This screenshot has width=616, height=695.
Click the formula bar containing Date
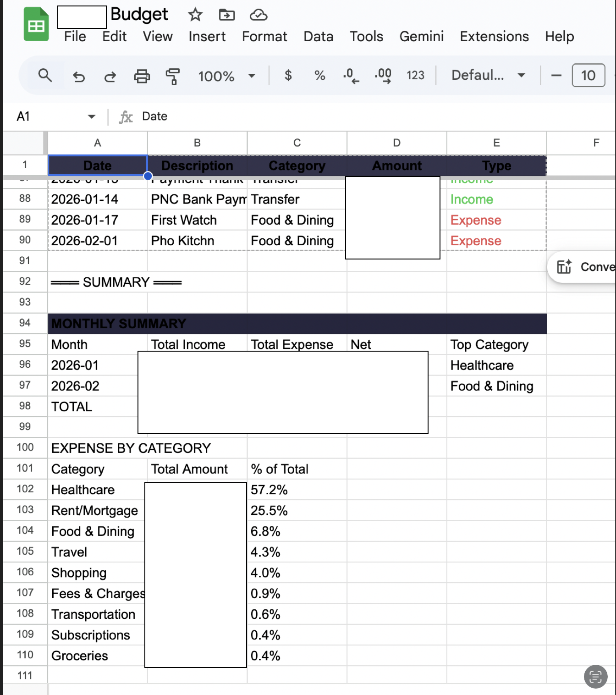click(x=376, y=116)
